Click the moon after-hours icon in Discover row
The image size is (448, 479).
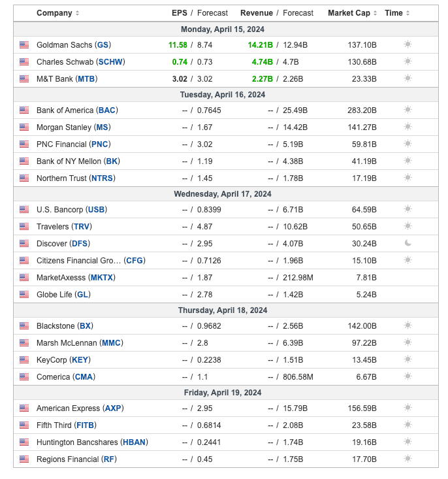tap(408, 243)
